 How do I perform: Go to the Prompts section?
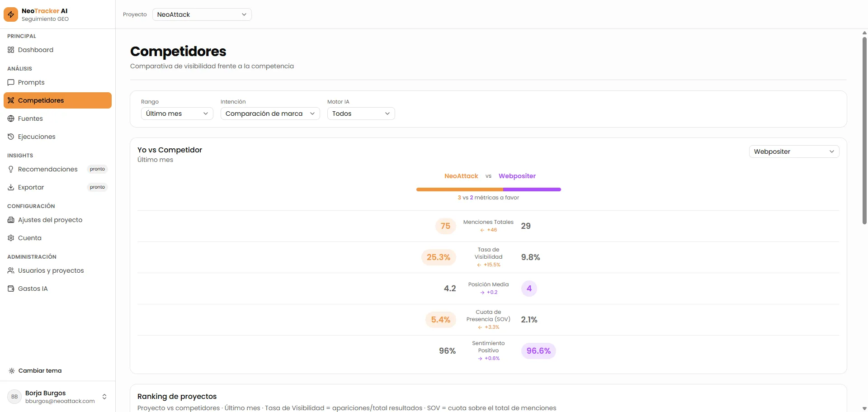point(57,82)
